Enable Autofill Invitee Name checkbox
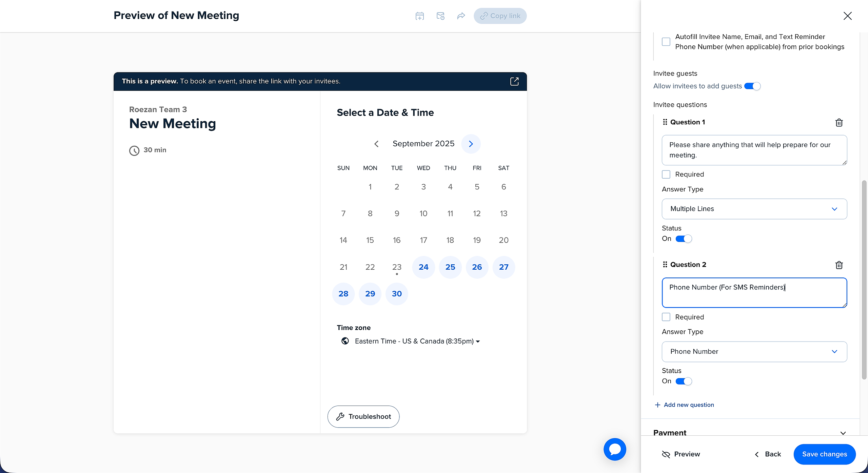Screen dimensions: 868x473 pyautogui.click(x=666, y=42)
